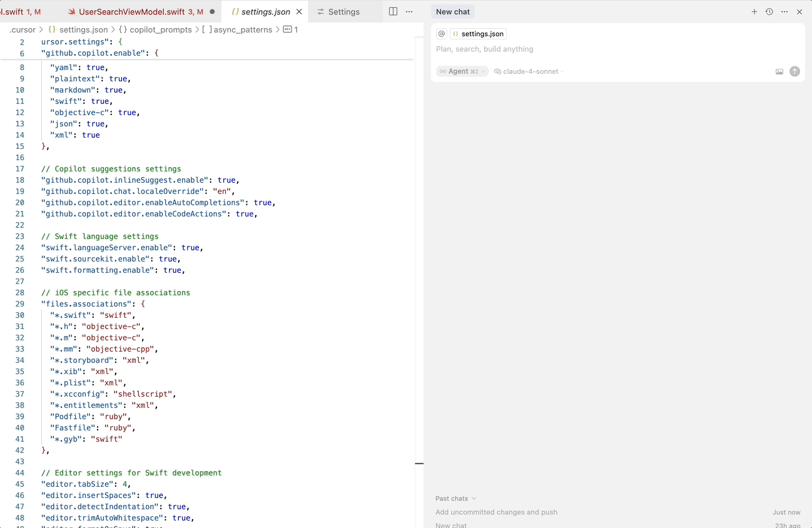Click the unsaved dot on UserSearchViewModel.swift tab
This screenshot has width=812, height=528.
tap(212, 12)
